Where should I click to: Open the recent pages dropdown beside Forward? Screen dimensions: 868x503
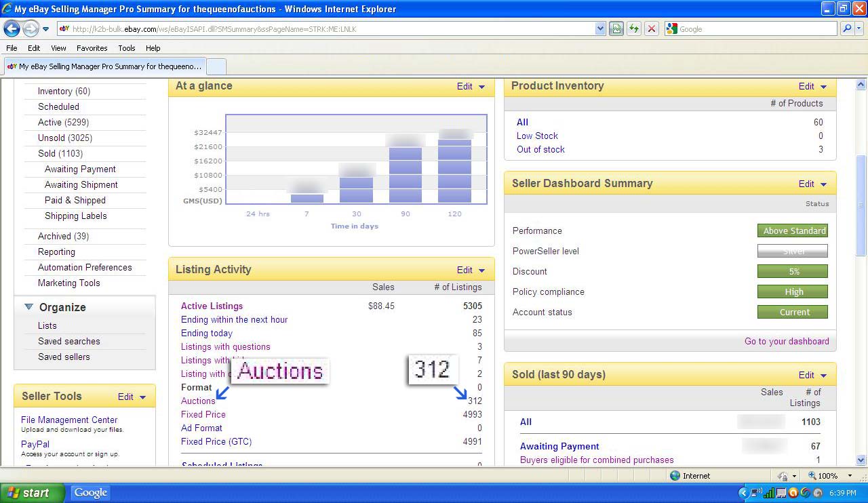coord(46,29)
